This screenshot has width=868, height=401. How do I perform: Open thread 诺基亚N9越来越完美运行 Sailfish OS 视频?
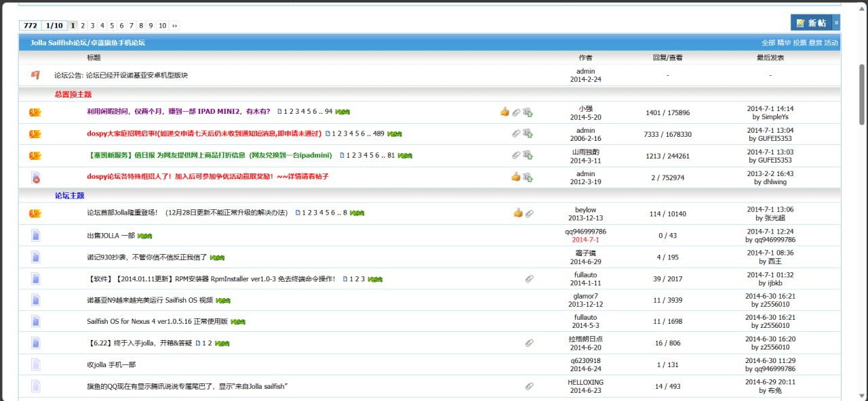pyautogui.click(x=150, y=299)
